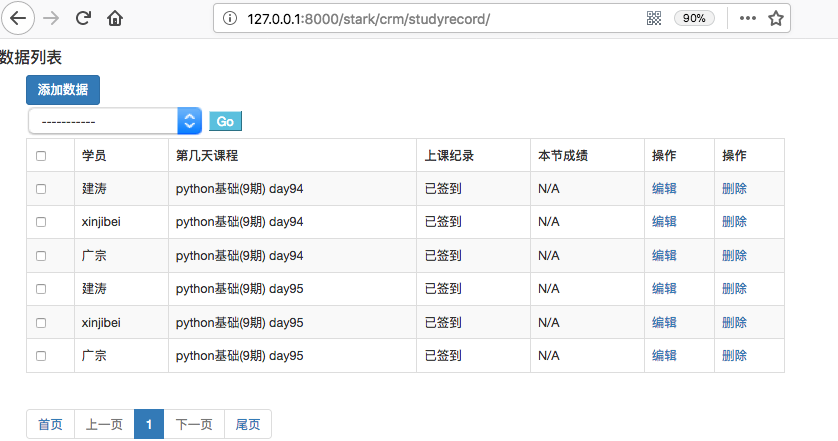The width and height of the screenshot is (838, 441).
Task: Click 下一页 pagination link
Action: coord(194,424)
